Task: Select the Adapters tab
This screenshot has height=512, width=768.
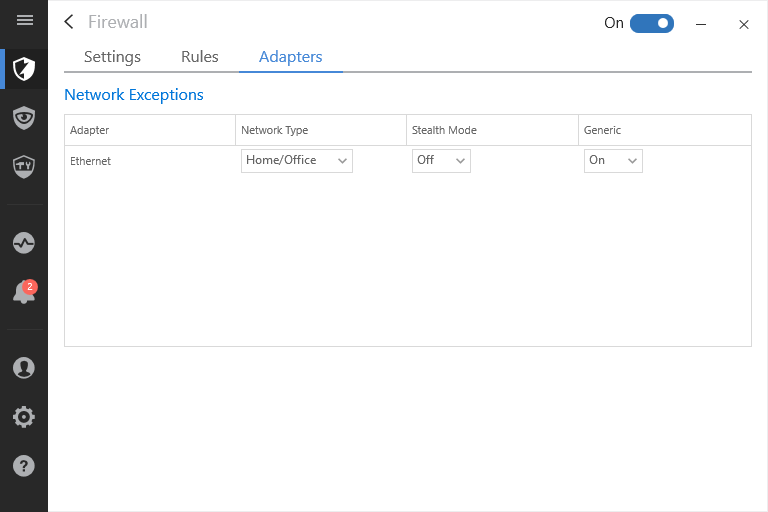Action: (x=290, y=57)
